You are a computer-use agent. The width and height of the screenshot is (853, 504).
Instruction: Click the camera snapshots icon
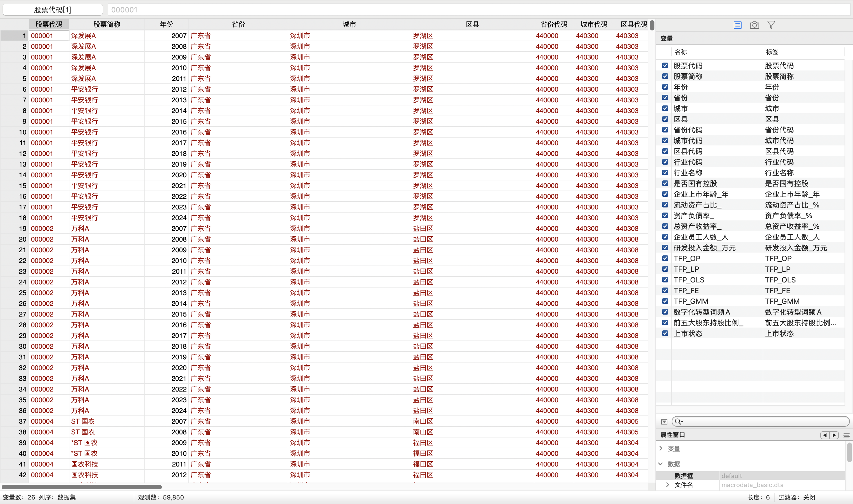[754, 25]
